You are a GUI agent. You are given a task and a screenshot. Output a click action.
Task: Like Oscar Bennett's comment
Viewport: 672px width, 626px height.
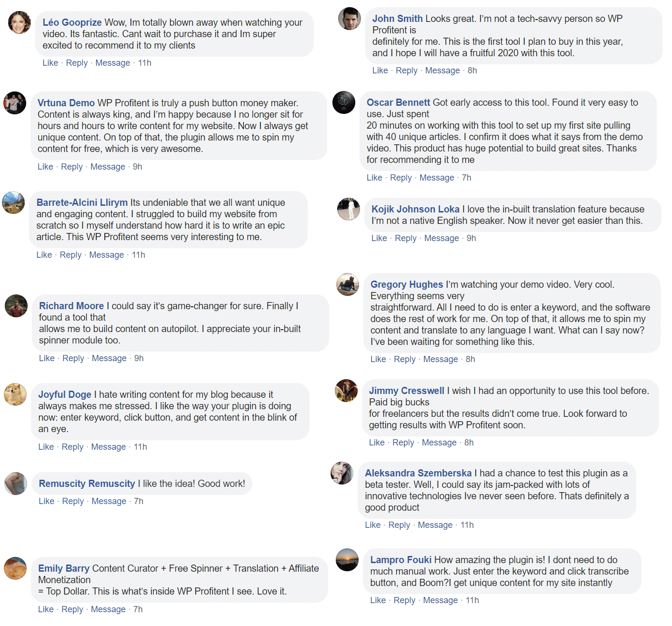374,178
